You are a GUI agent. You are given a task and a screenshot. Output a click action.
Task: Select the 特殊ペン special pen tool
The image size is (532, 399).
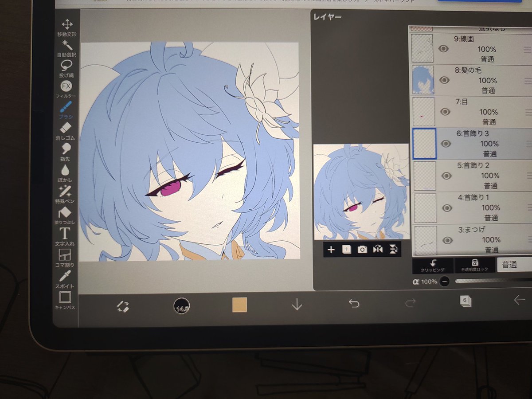[65, 195]
